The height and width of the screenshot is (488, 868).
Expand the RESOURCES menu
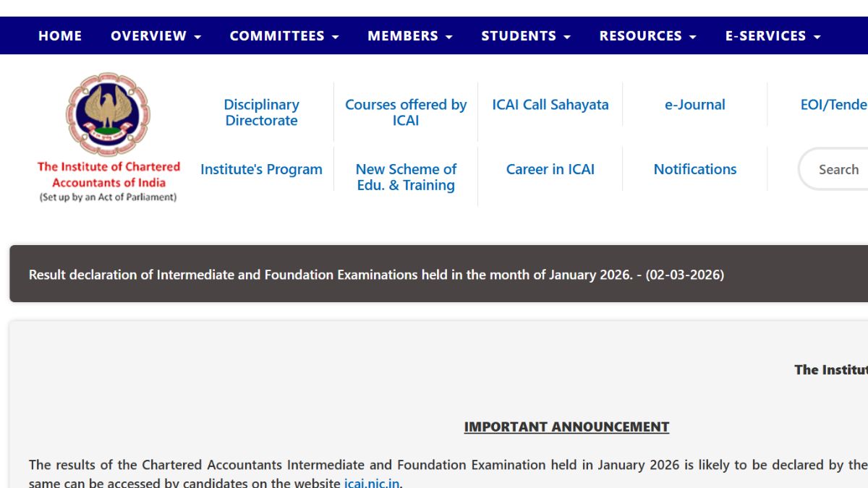647,36
